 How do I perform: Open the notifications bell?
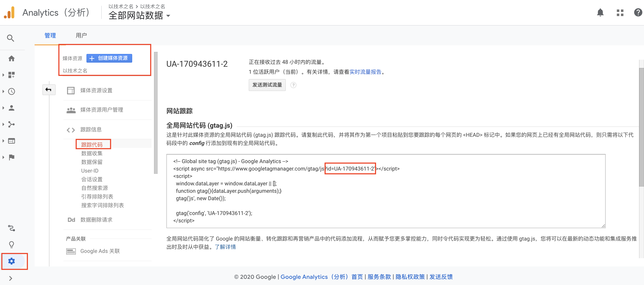tap(600, 13)
